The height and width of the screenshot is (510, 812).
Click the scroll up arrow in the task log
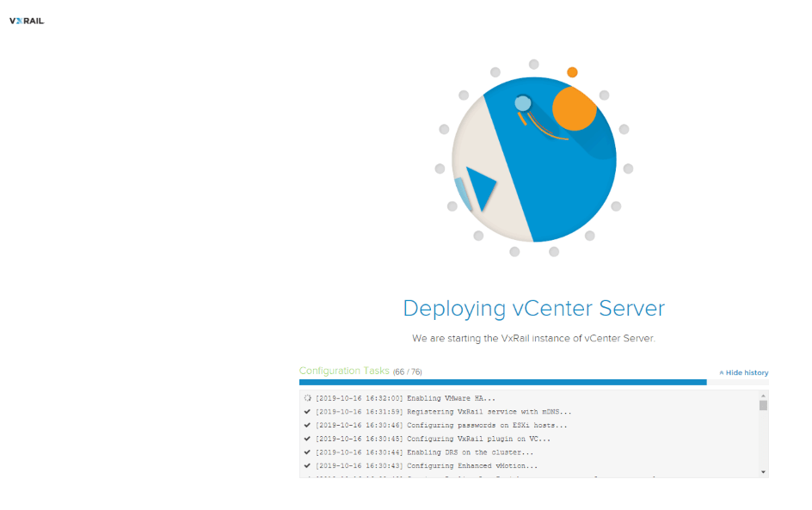[x=763, y=395]
